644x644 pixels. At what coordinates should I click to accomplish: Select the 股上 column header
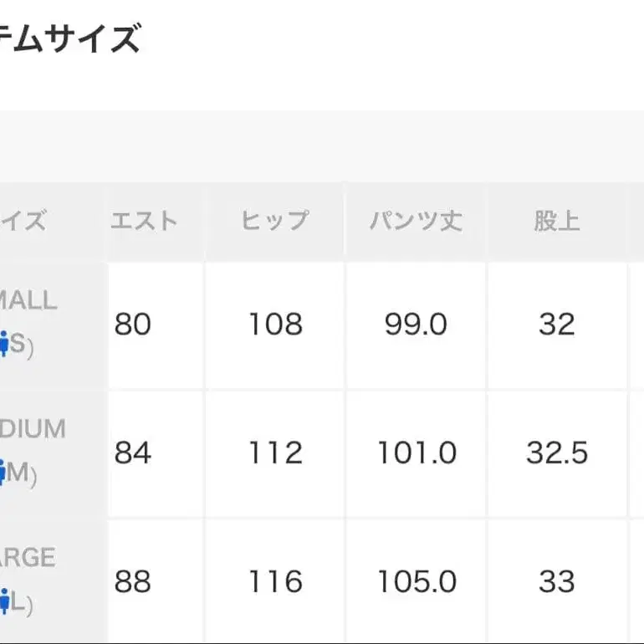(557, 221)
